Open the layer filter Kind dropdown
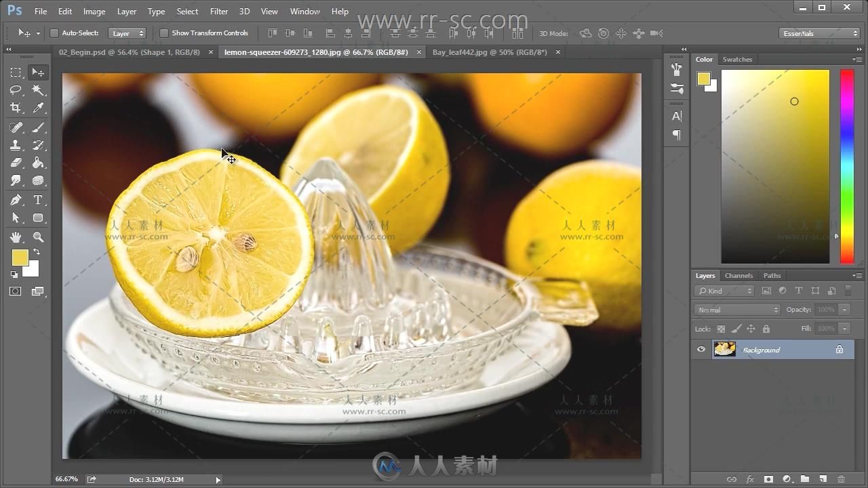Viewport: 868px width, 488px height. tap(724, 291)
